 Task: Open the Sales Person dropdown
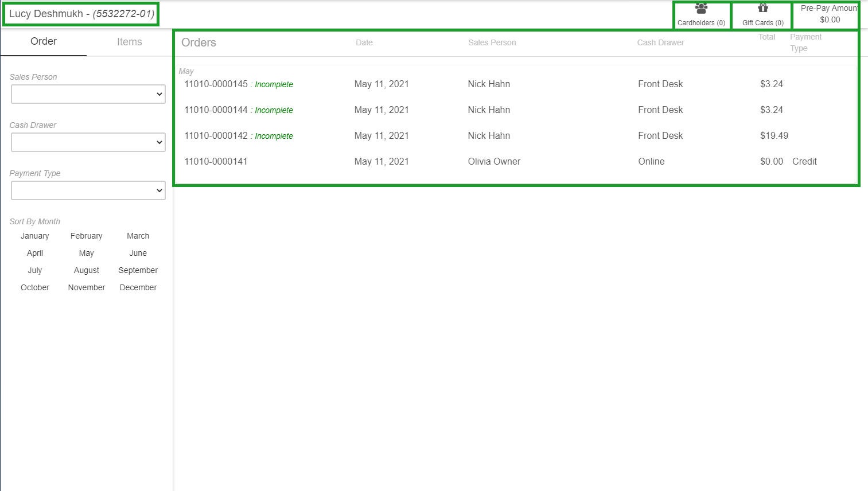(x=88, y=94)
